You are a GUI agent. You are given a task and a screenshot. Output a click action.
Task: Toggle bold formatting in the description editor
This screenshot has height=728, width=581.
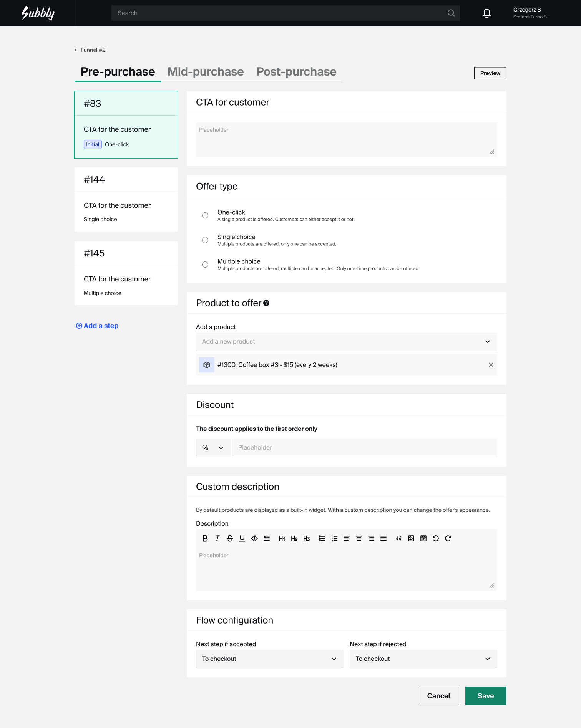(x=205, y=538)
